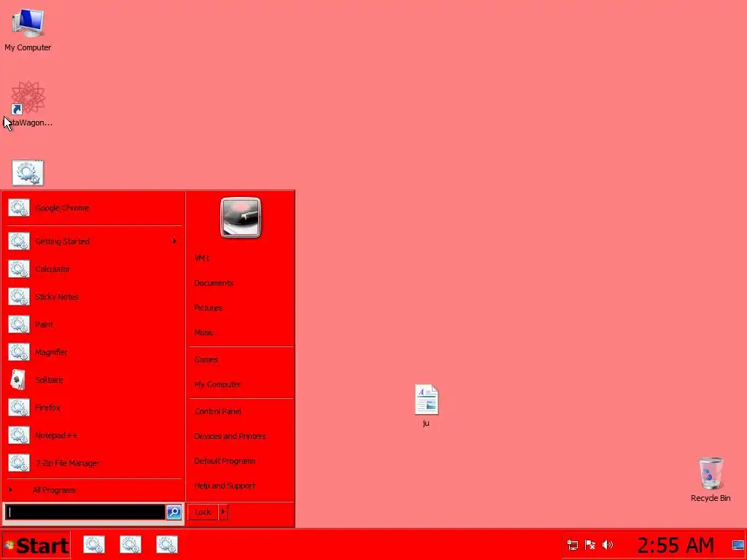Viewport: 747px width, 560px height.
Task: Open Help and Support
Action: pyautogui.click(x=241, y=486)
